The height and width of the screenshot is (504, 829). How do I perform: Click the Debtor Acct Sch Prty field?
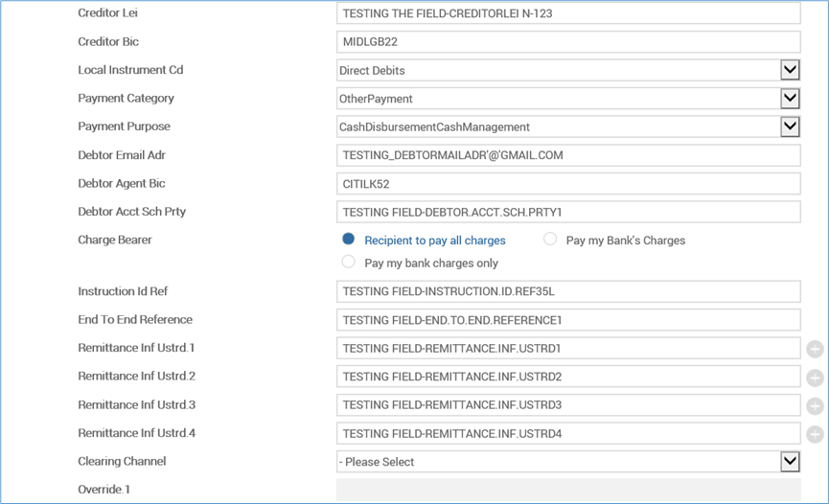[568, 212]
